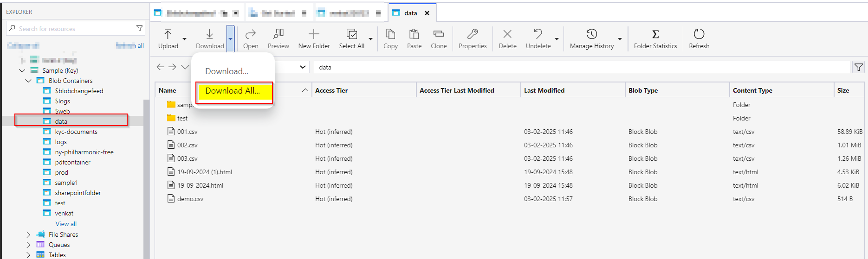Click the View all link
The width and height of the screenshot is (868, 259).
coord(66,224)
